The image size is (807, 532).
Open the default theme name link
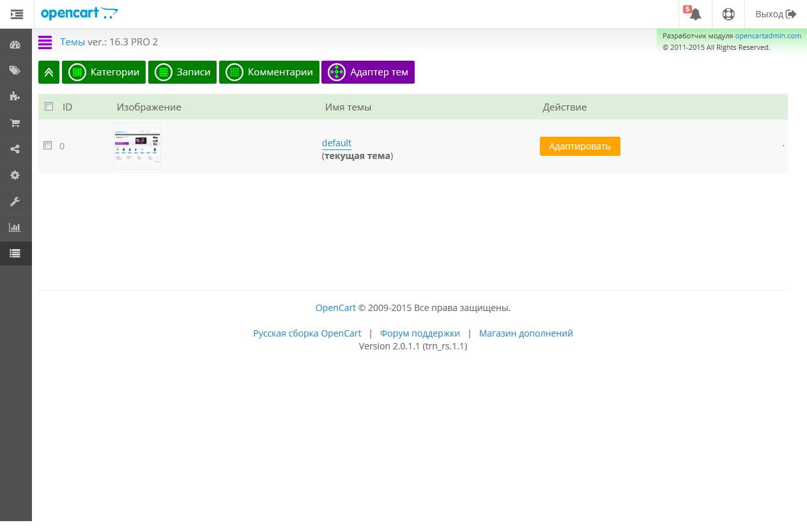pos(337,143)
